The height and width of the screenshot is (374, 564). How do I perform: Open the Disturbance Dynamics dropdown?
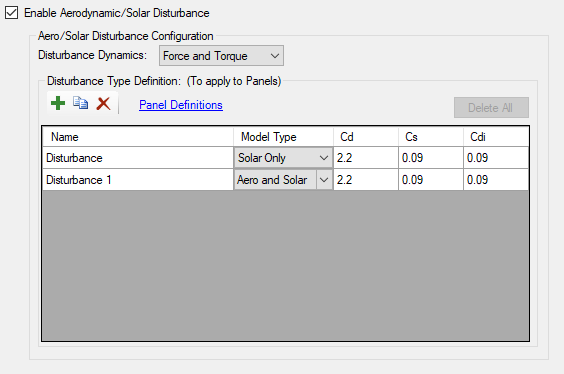(221, 56)
